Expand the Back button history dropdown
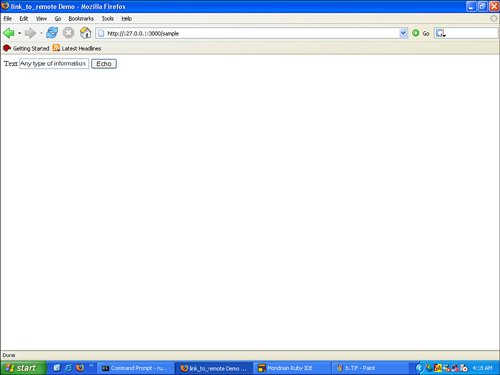 click(x=20, y=33)
